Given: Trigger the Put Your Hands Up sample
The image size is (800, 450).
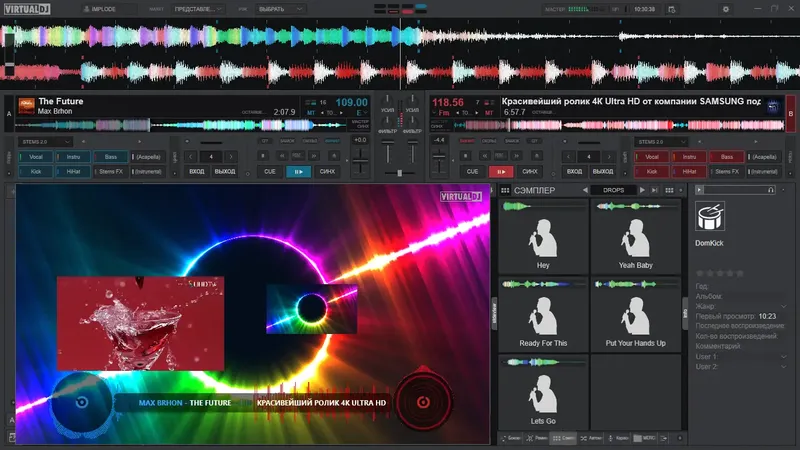Looking at the screenshot, I should [636, 314].
